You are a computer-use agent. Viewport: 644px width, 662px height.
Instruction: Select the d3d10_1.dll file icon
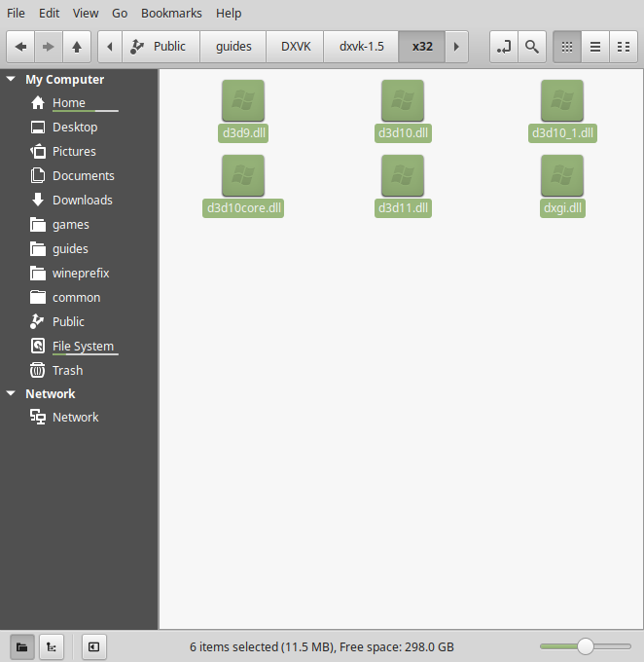[562, 100]
